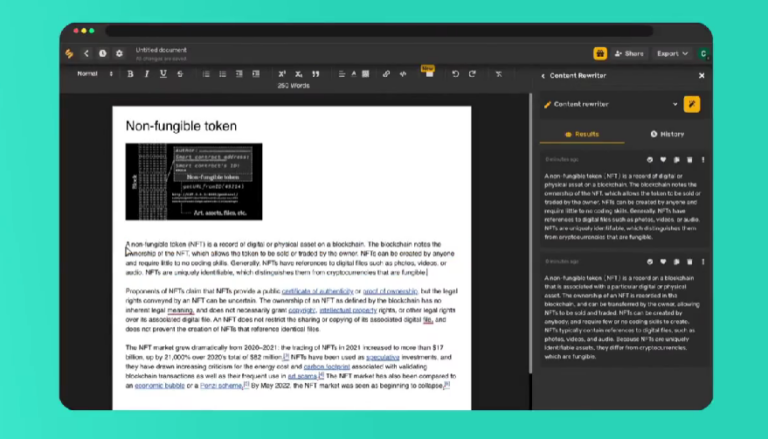768x439 pixels.
Task: Click the Non-fungible token heading
Action: click(181, 126)
